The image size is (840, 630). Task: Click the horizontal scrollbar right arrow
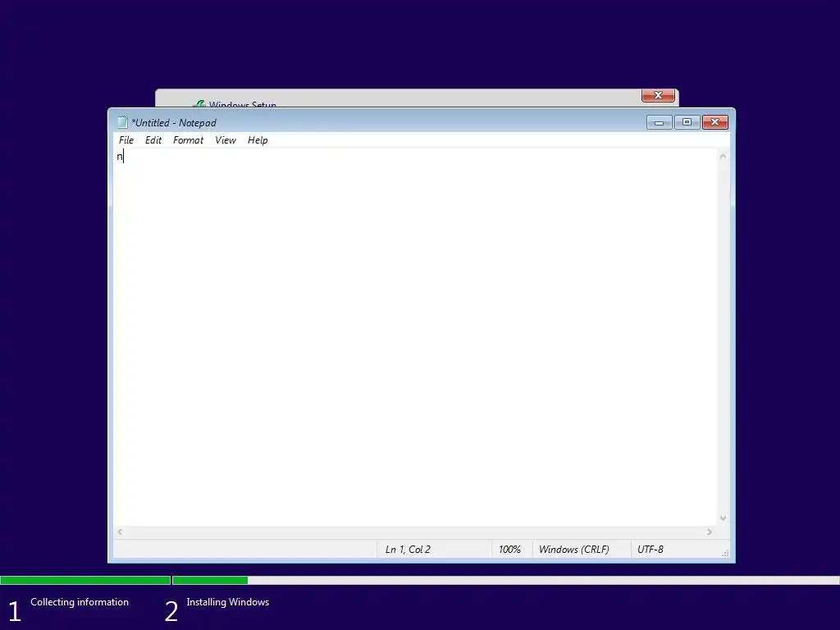click(x=710, y=532)
